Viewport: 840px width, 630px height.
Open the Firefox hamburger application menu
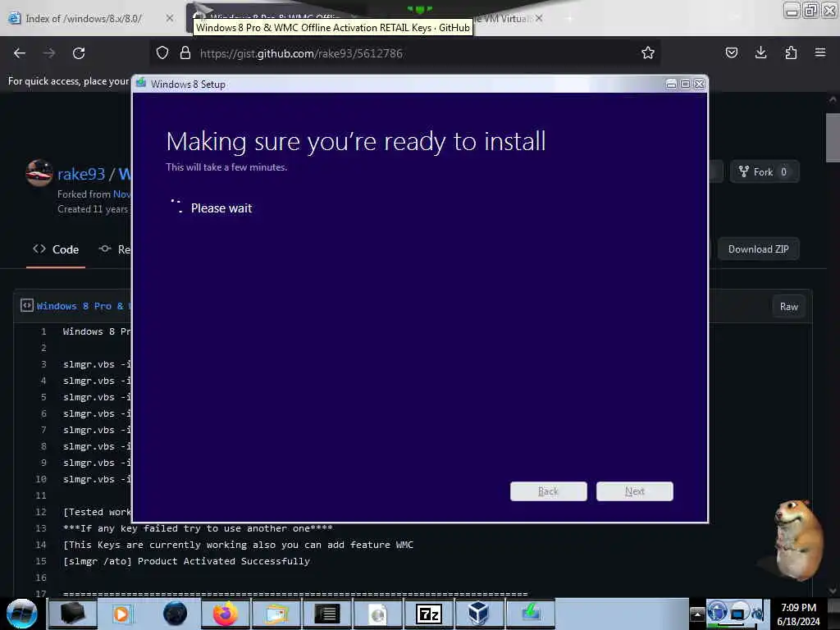pos(820,52)
